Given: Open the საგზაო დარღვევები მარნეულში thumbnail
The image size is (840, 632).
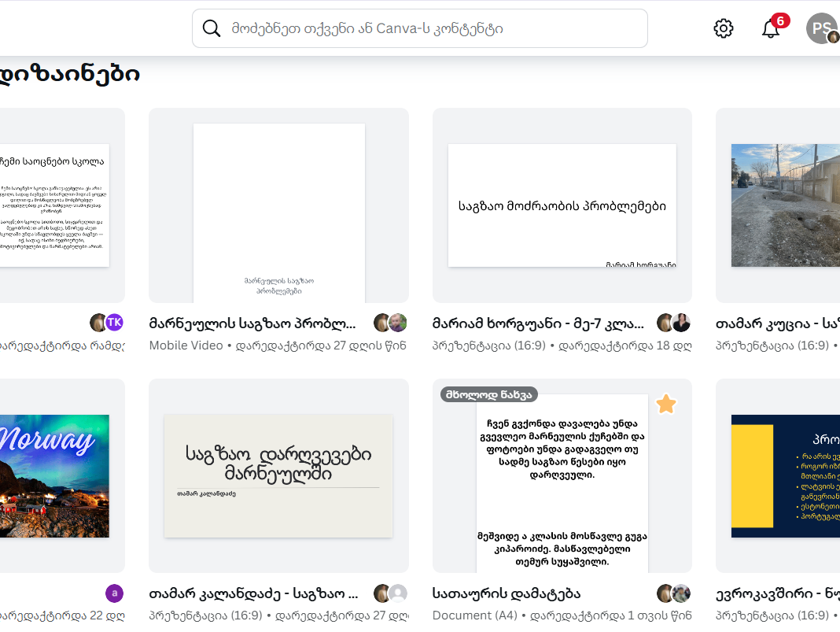Looking at the screenshot, I should [x=278, y=476].
